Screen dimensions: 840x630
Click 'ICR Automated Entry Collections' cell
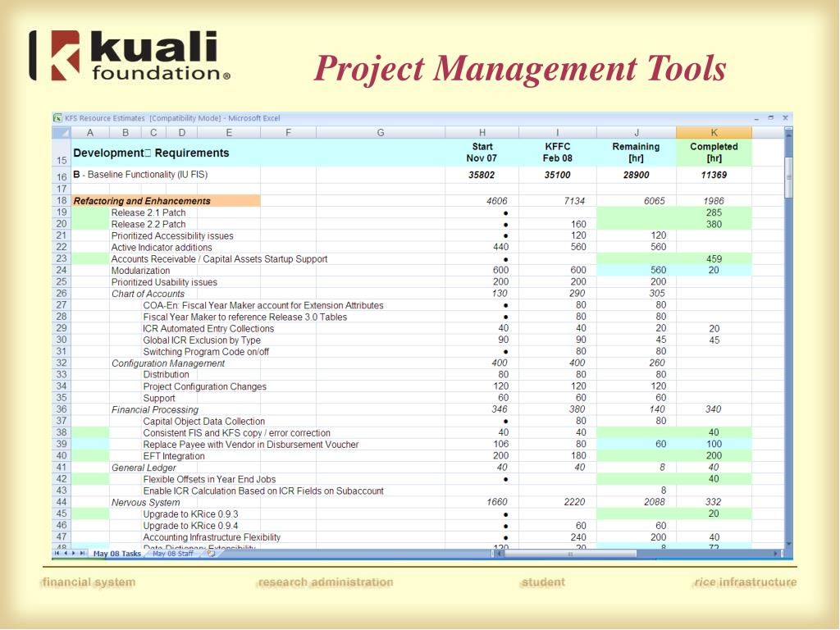[208, 329]
